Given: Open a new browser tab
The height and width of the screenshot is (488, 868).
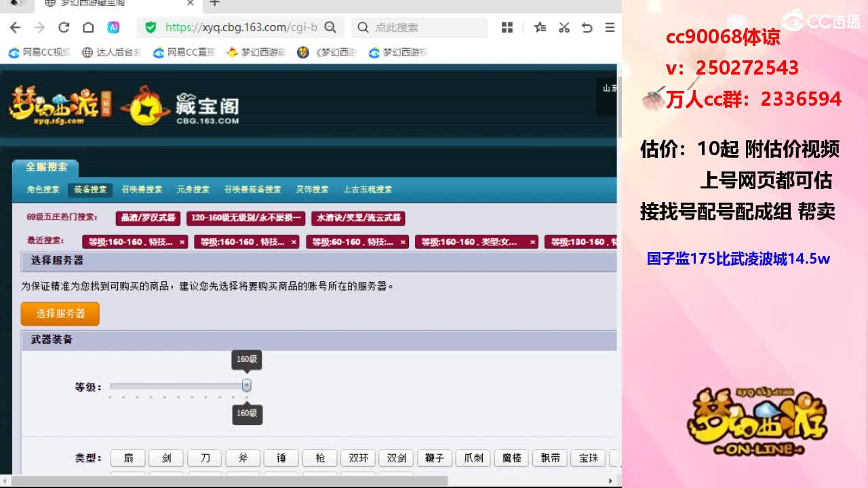Looking at the screenshot, I should [214, 3].
